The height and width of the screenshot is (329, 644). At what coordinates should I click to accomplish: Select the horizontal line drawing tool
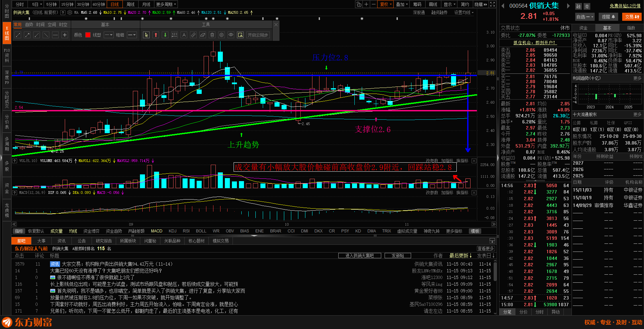(x=55, y=35)
